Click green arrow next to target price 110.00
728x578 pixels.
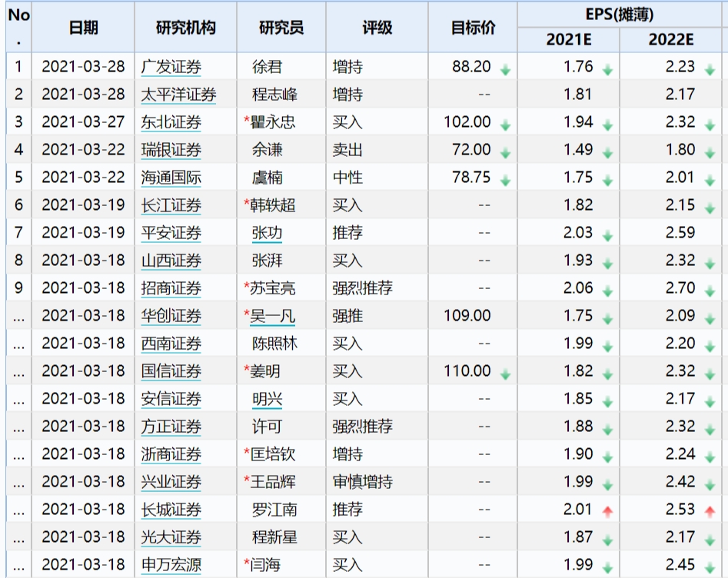click(x=505, y=374)
